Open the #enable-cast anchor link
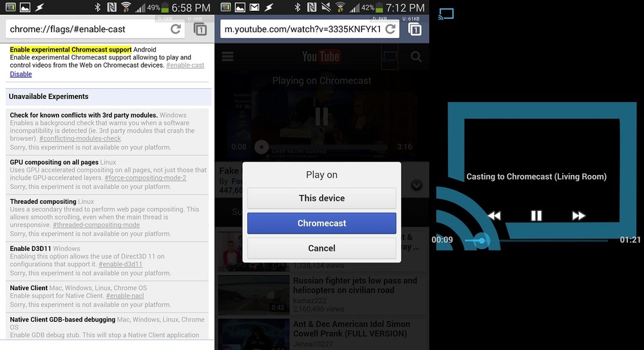Viewport: 644px width, 350px height. tap(185, 65)
